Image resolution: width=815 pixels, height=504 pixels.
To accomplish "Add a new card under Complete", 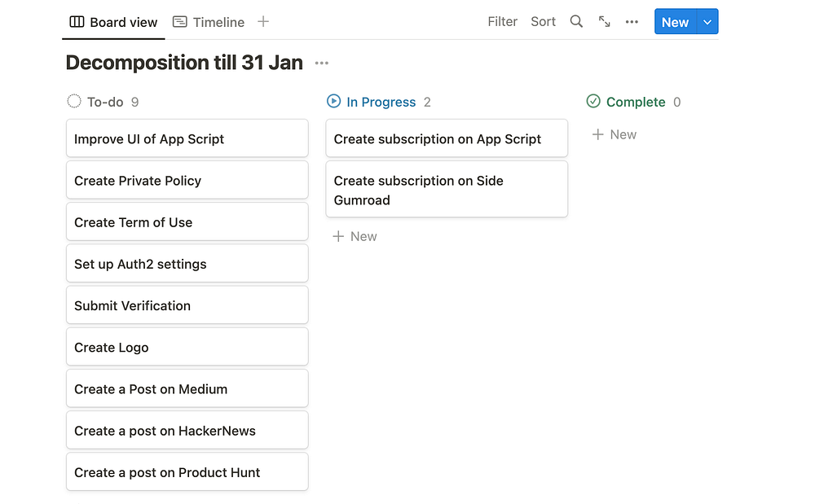I will click(615, 134).
